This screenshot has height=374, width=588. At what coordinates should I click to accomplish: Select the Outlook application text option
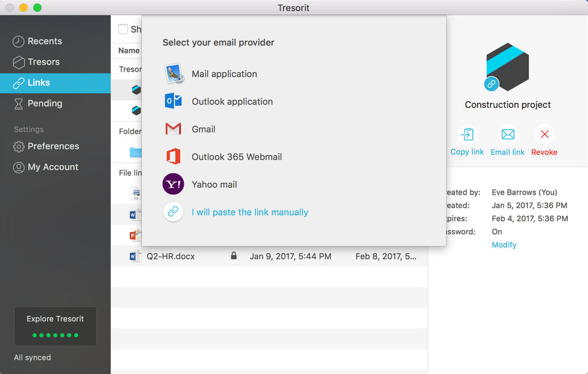point(232,102)
